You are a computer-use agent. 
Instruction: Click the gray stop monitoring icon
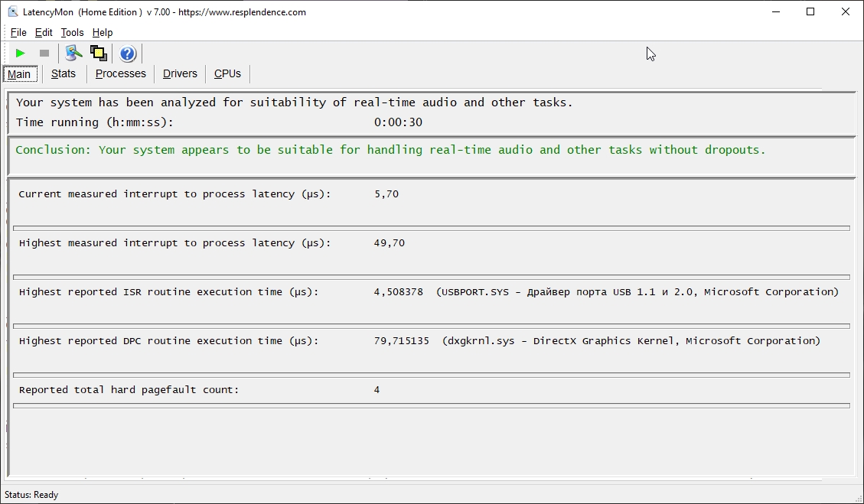44,53
